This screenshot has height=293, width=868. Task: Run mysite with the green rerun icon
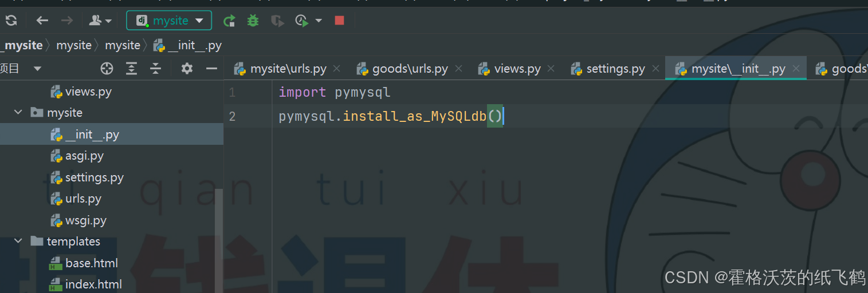[229, 21]
